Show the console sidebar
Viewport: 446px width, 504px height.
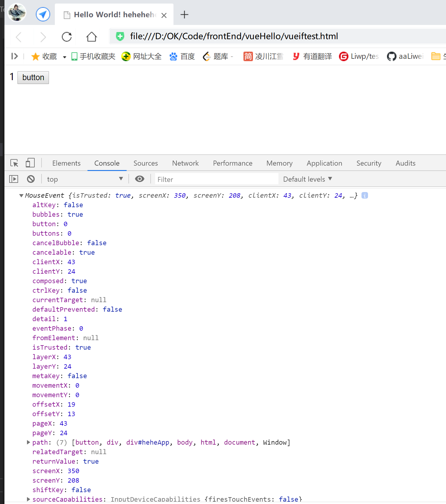14,179
